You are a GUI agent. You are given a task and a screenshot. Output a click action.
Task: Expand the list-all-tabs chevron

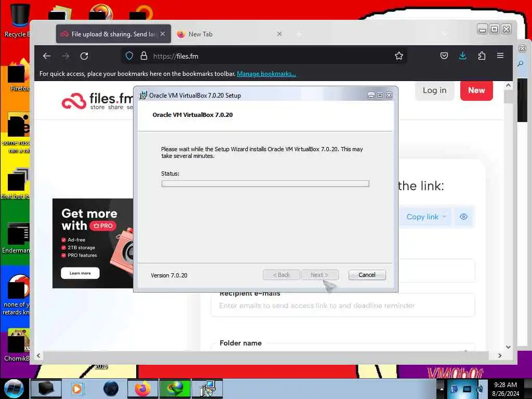pos(445,34)
